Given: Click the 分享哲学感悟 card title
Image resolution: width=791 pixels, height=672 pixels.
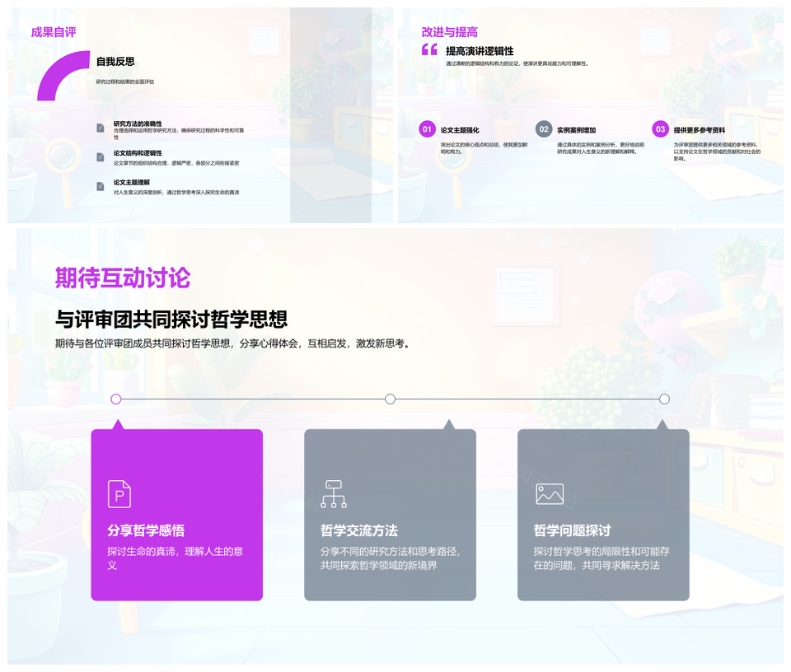Looking at the screenshot, I should point(146,530).
